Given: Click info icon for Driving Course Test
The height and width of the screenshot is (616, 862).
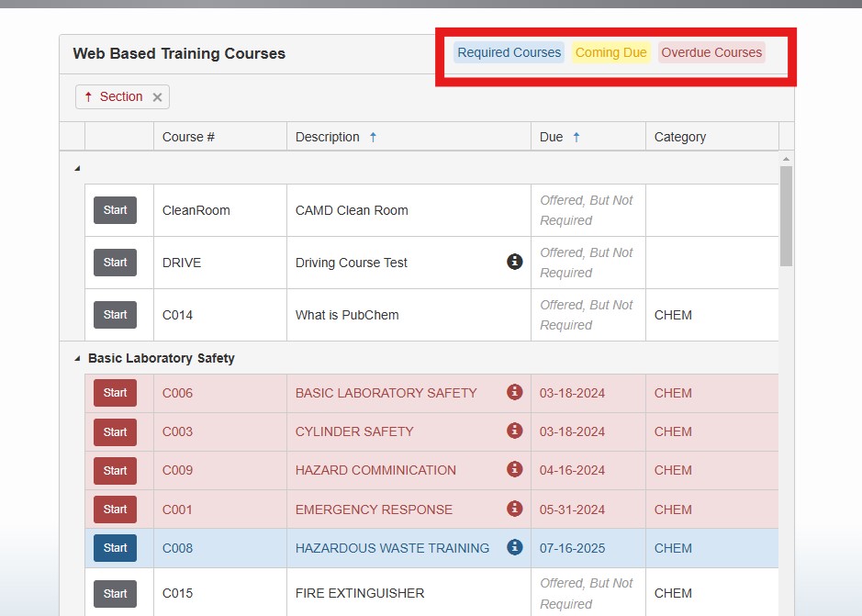Looking at the screenshot, I should coord(514,262).
